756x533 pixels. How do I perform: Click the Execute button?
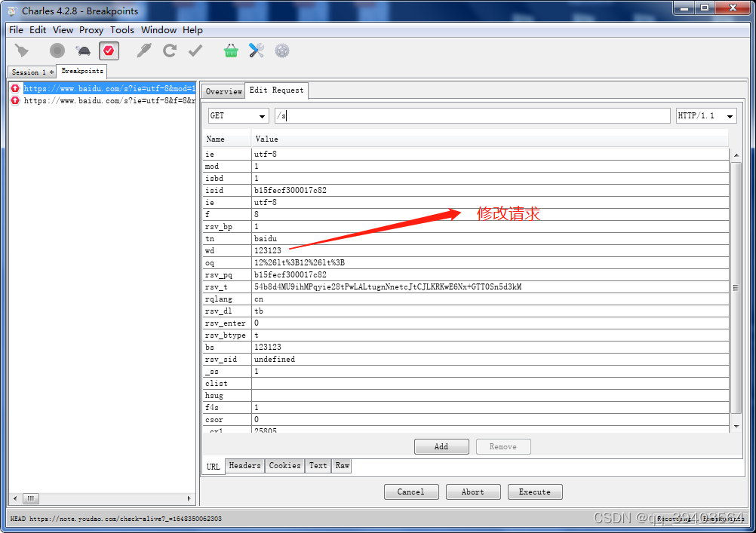535,492
